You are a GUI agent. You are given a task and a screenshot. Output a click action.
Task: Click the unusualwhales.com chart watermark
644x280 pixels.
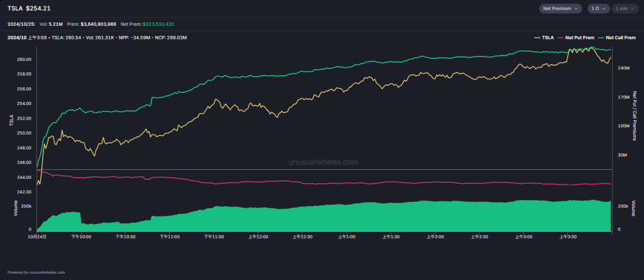323,162
